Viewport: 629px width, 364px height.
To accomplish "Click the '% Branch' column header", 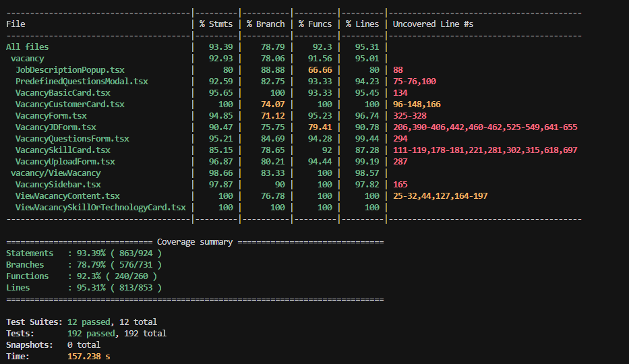I will pos(266,24).
